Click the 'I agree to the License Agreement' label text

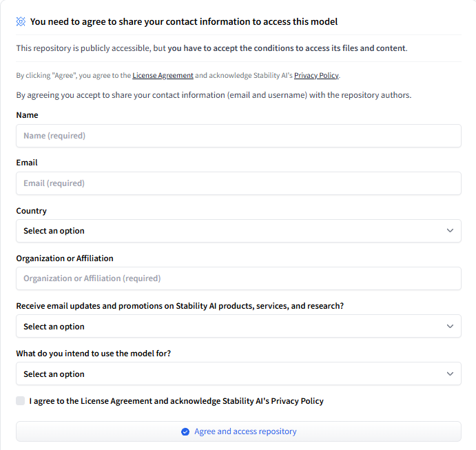coord(176,401)
